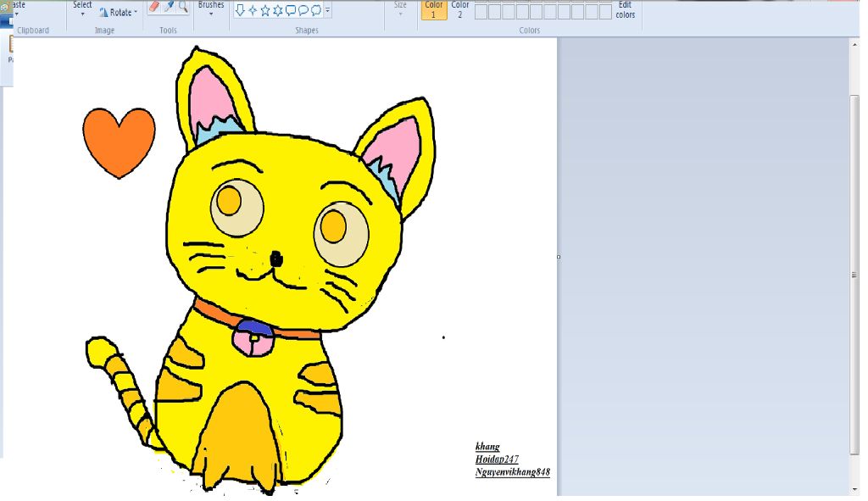
Task: Pick the four-point star shape
Action: click(253, 10)
